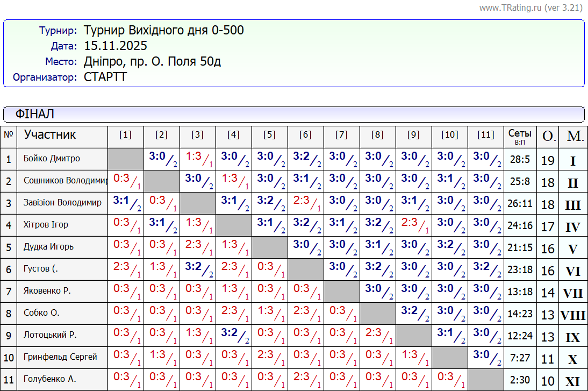The width and height of the screenshot is (588, 391).
Task: Select participant Завізіон Володимир
Action: 62,203
